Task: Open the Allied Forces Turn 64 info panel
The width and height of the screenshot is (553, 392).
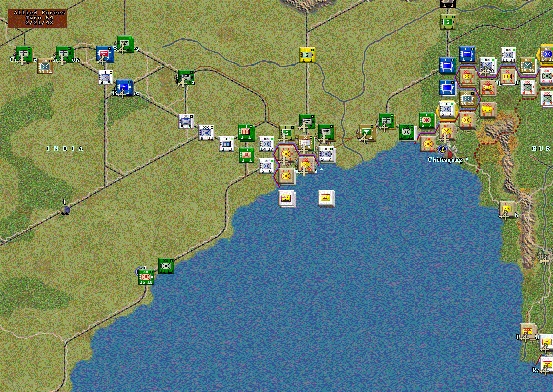Action: point(38,18)
